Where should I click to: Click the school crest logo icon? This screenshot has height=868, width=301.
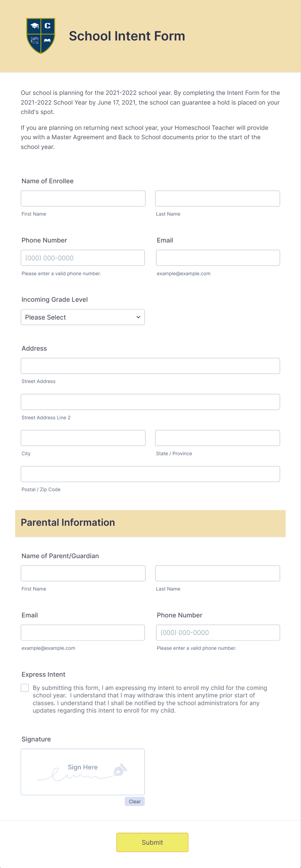41,36
